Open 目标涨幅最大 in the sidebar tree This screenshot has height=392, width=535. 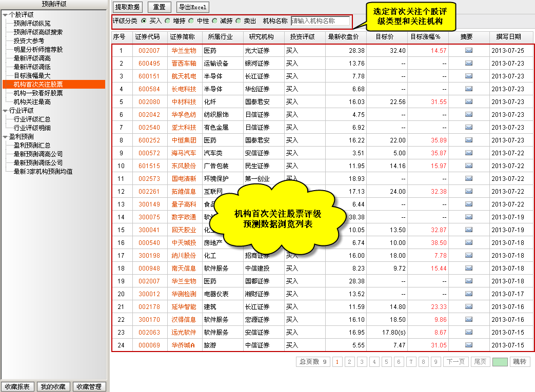coord(32,75)
